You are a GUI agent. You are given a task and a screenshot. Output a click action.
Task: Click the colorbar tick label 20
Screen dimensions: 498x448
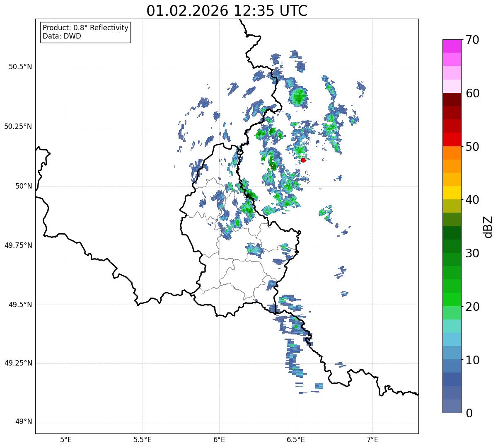pos(472,307)
